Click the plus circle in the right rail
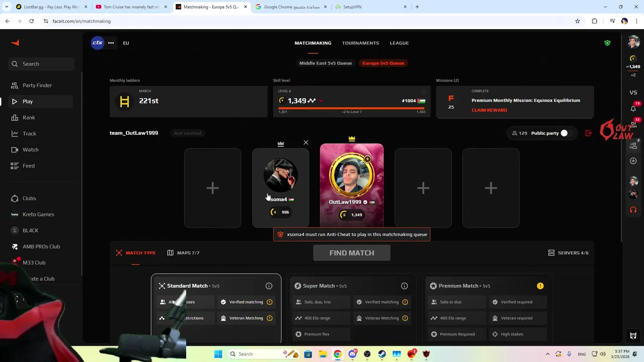Viewport: 644px width, 362px height. (633, 161)
